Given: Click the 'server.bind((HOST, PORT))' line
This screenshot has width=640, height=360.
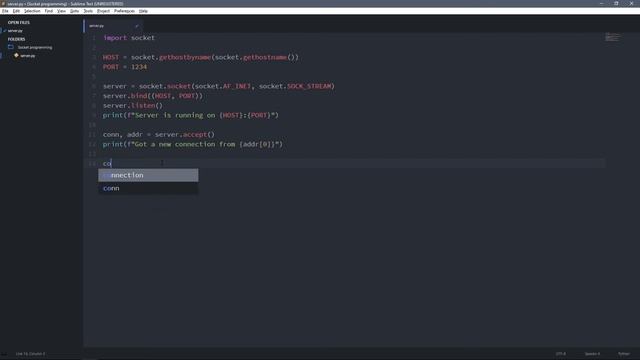Looking at the screenshot, I should pos(153,96).
